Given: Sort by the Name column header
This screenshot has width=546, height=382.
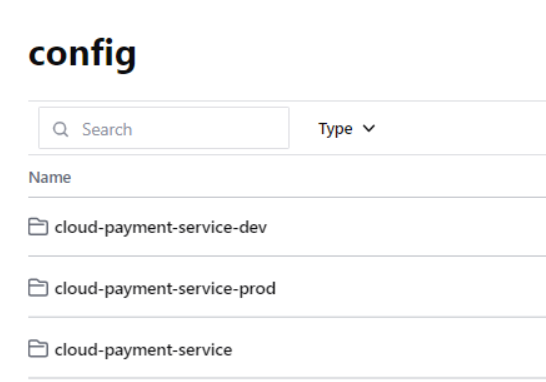Looking at the screenshot, I should (50, 177).
